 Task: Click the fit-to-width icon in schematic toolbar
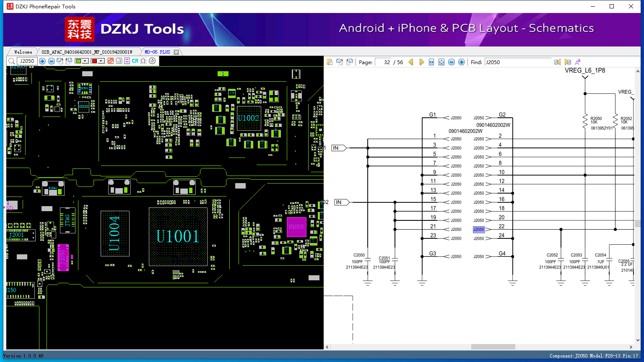pyautogui.click(x=431, y=62)
